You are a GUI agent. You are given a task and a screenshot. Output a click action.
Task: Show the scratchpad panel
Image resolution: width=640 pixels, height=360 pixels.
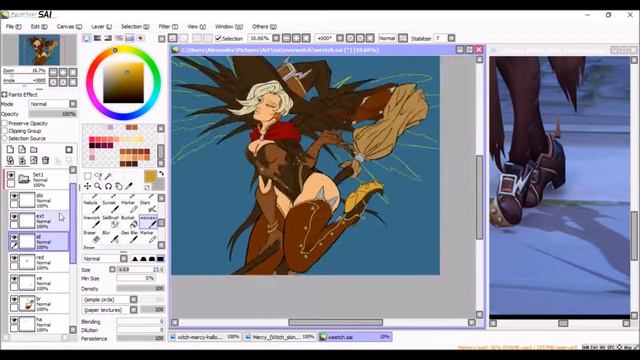point(140,38)
